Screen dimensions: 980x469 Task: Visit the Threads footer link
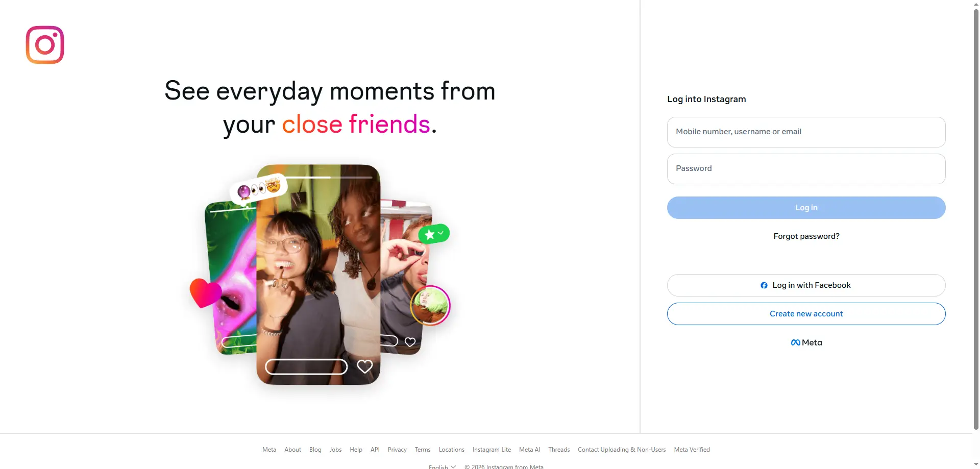(x=559, y=450)
